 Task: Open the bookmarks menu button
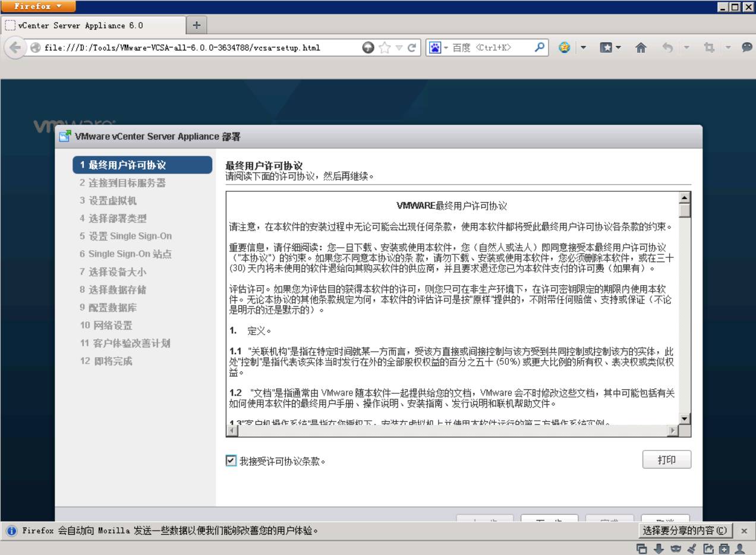[x=610, y=48]
